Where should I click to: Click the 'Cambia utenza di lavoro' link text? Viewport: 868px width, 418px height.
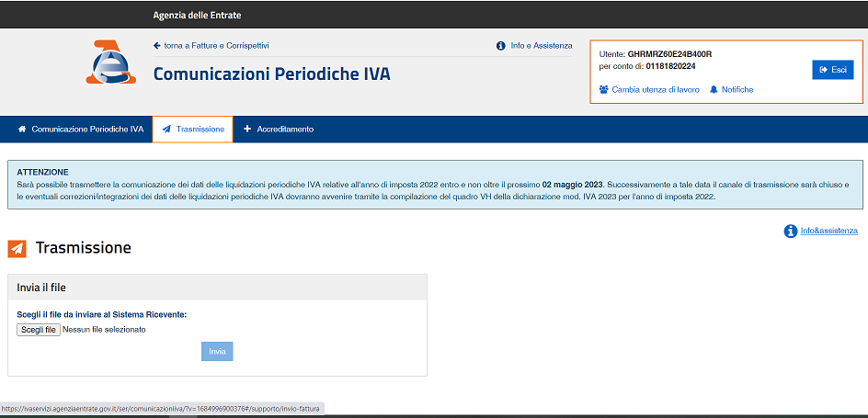pos(656,90)
